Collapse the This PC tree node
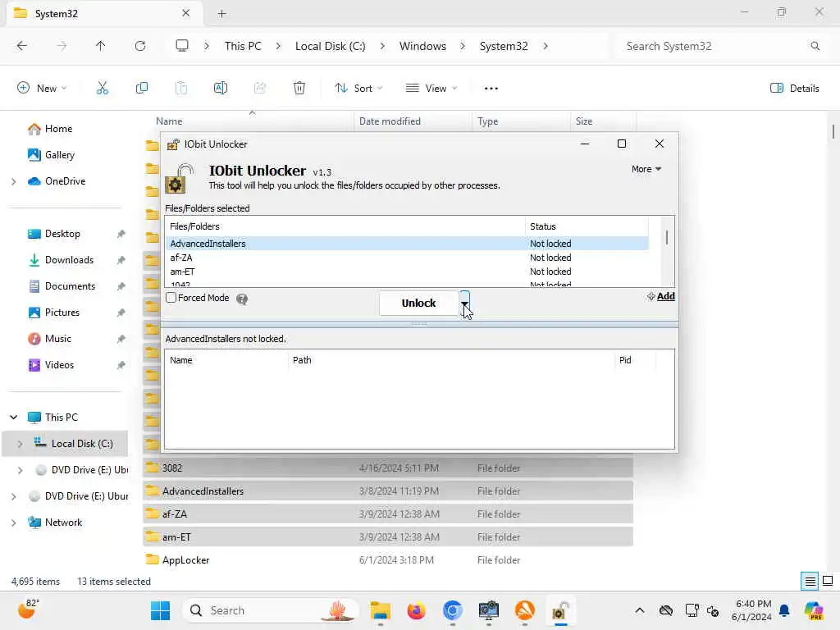This screenshot has width=840, height=630. coord(13,418)
